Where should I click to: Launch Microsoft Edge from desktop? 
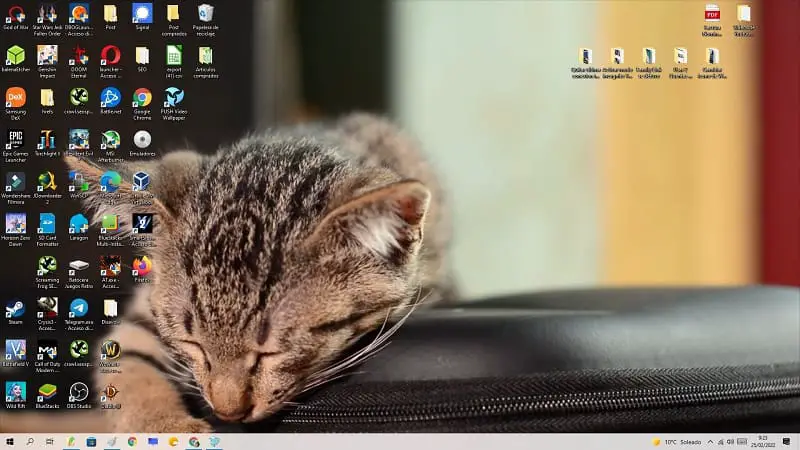click(x=111, y=188)
